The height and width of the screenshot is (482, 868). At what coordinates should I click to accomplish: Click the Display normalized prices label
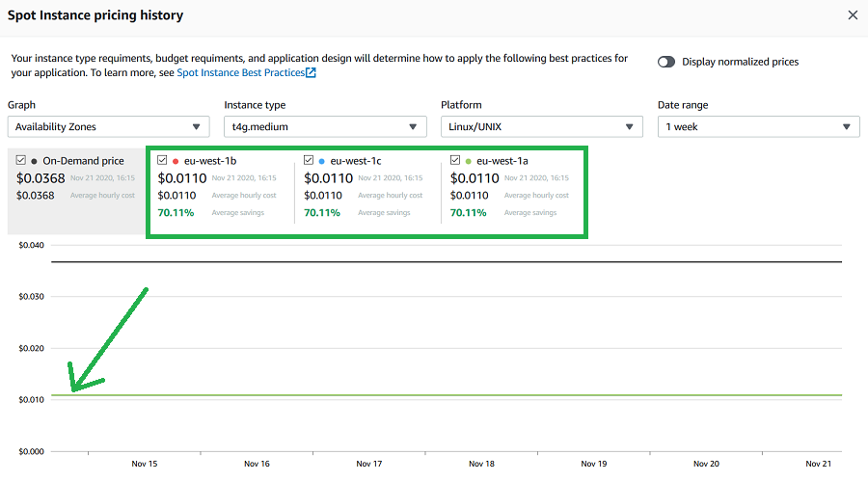[x=740, y=62]
